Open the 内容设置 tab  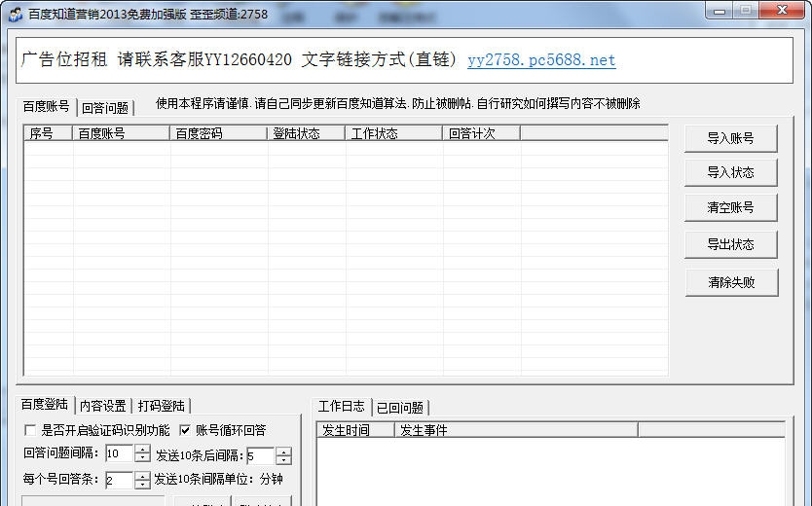coord(103,406)
